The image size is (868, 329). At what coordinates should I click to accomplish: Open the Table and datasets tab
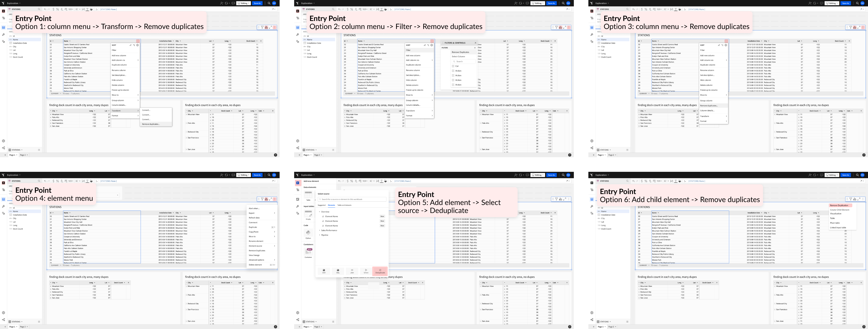pos(344,205)
